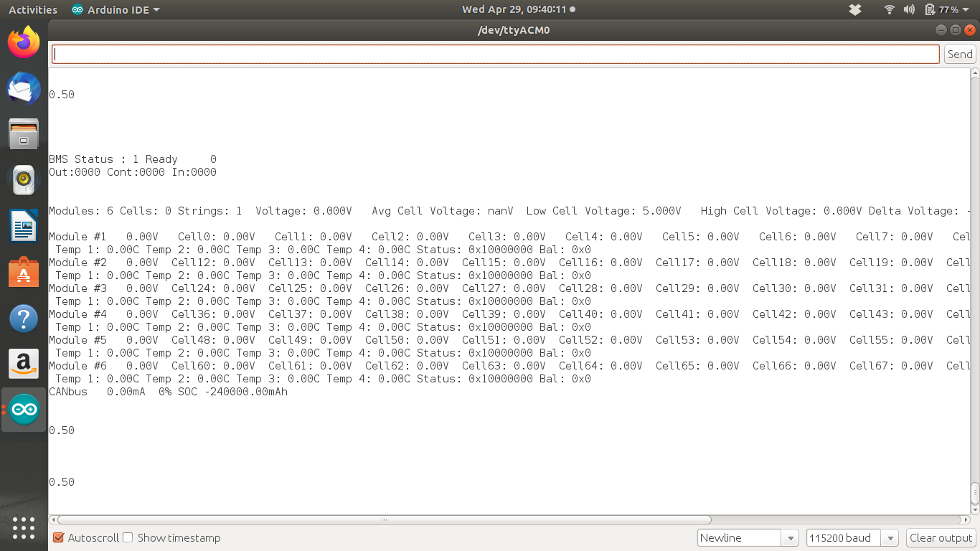Focus the serial message input field
Viewport: 980px width, 551px height.
pyautogui.click(x=495, y=54)
